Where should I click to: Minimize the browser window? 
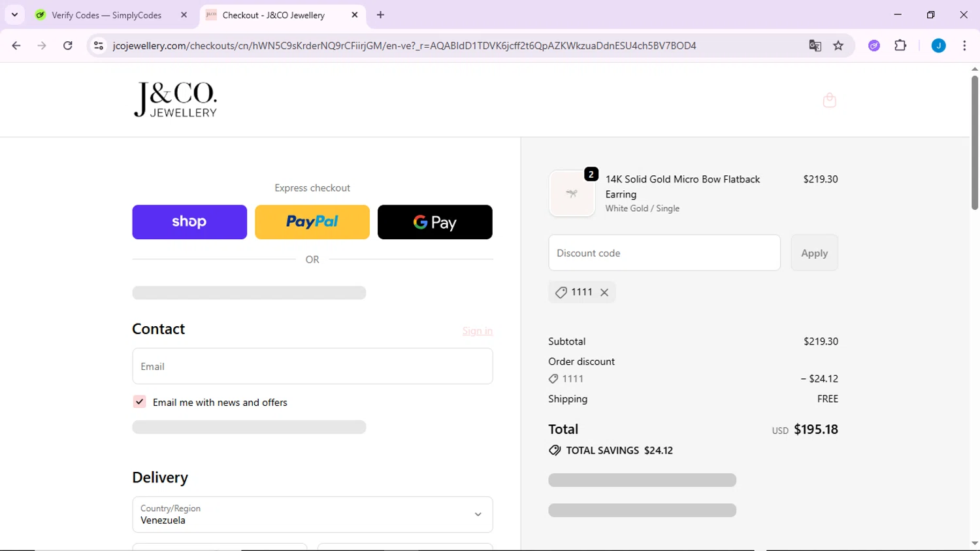click(x=898, y=14)
